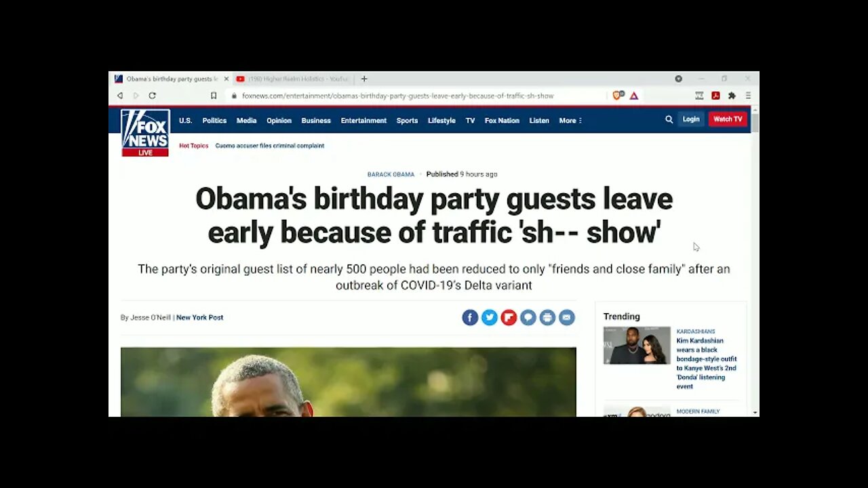This screenshot has width=868, height=488.
Task: Share article on Facebook icon
Action: 470,317
